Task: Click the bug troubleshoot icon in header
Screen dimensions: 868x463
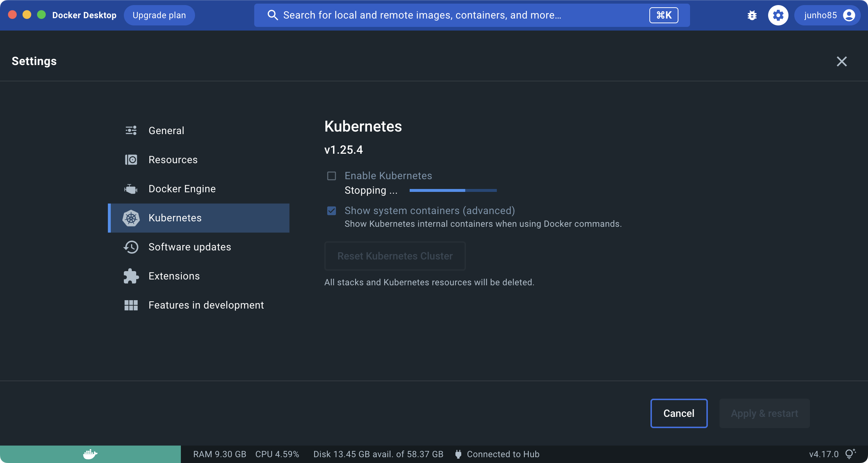Action: pos(752,15)
